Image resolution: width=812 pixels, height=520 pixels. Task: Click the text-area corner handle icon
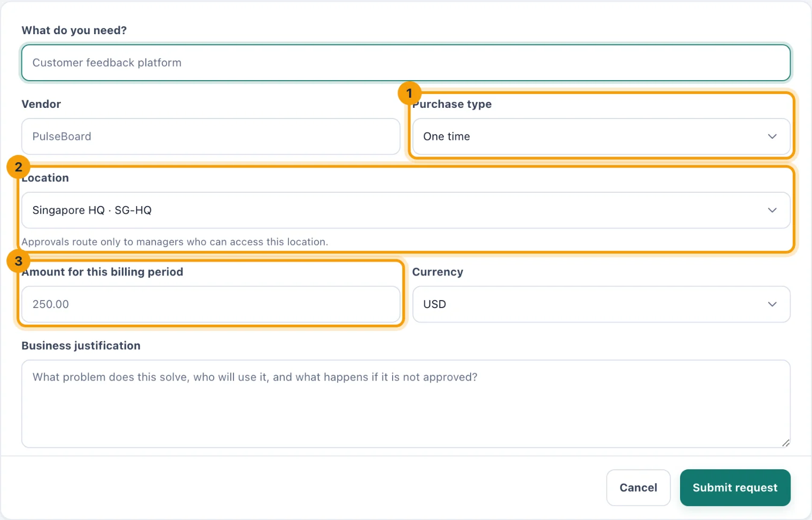coord(785,443)
